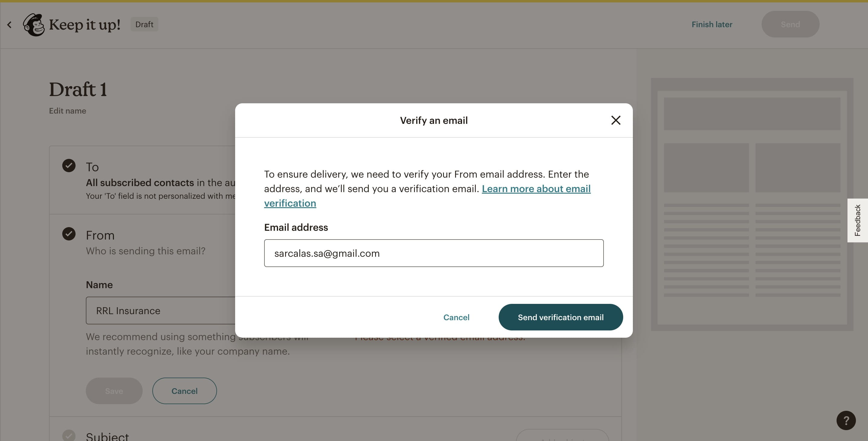The height and width of the screenshot is (441, 868).
Task: Click the completed checkmark beside To
Action: click(x=69, y=165)
